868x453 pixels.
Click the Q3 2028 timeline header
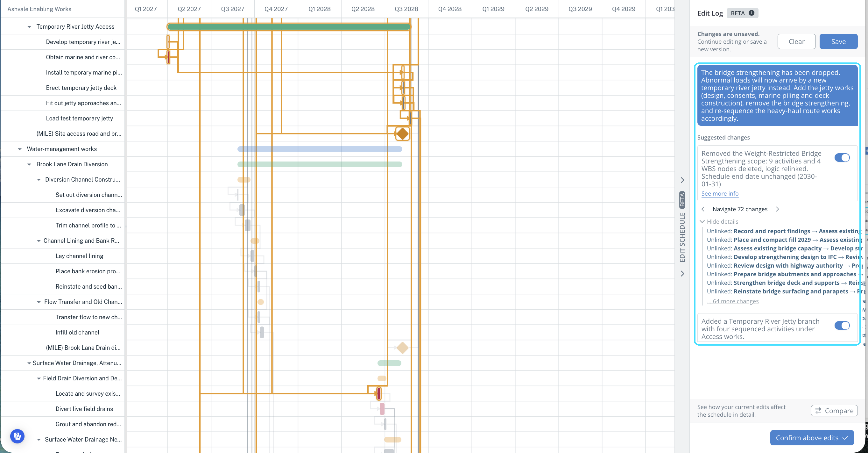tap(406, 9)
